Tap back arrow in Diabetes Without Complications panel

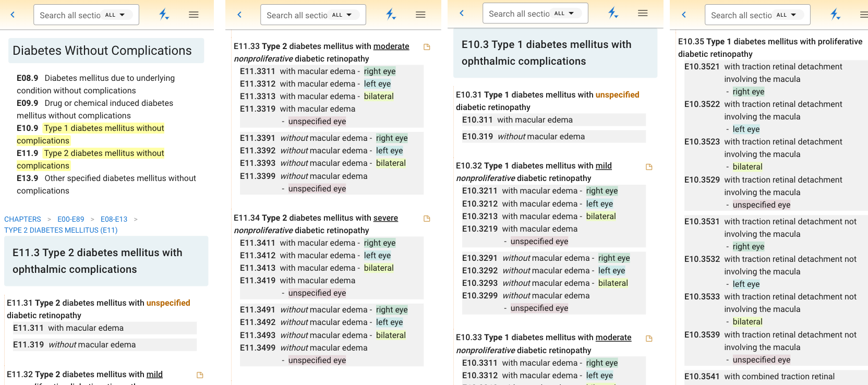tap(13, 15)
